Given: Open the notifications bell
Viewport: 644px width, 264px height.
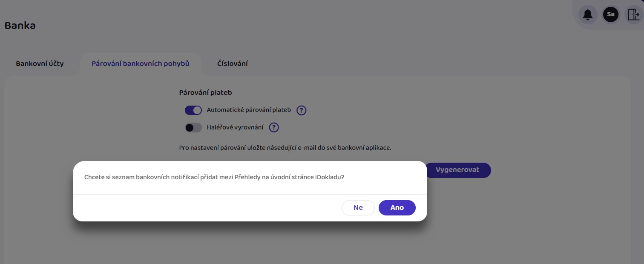Looking at the screenshot, I should 588,15.
